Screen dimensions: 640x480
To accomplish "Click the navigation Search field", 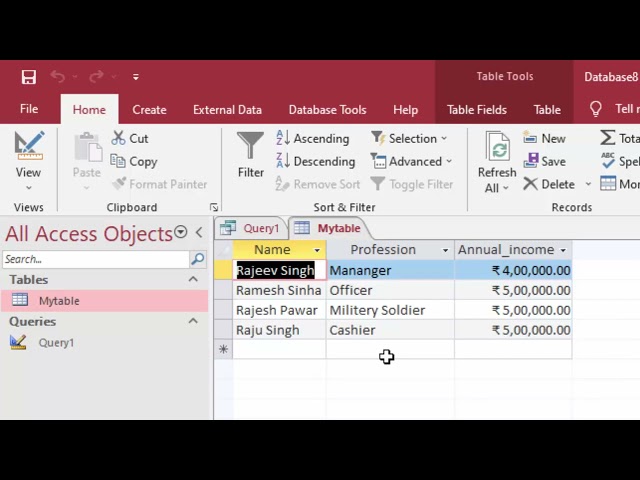I will click(96, 259).
